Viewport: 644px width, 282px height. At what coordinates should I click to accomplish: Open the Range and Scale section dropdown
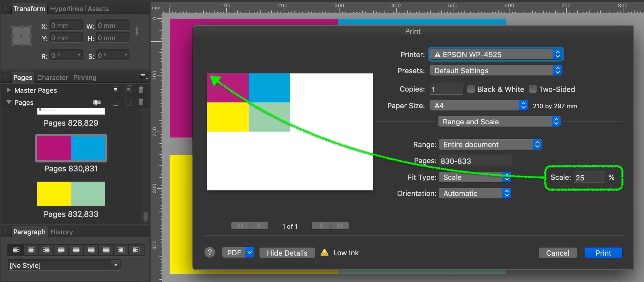(x=500, y=122)
